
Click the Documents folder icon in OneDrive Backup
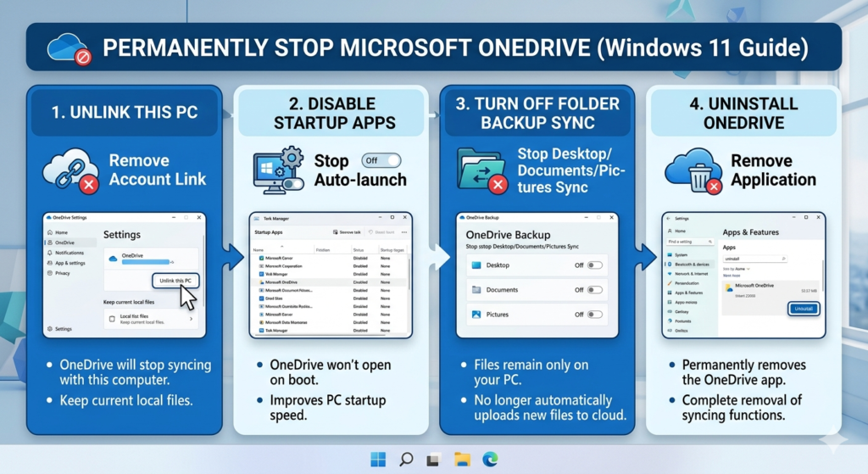coord(476,290)
